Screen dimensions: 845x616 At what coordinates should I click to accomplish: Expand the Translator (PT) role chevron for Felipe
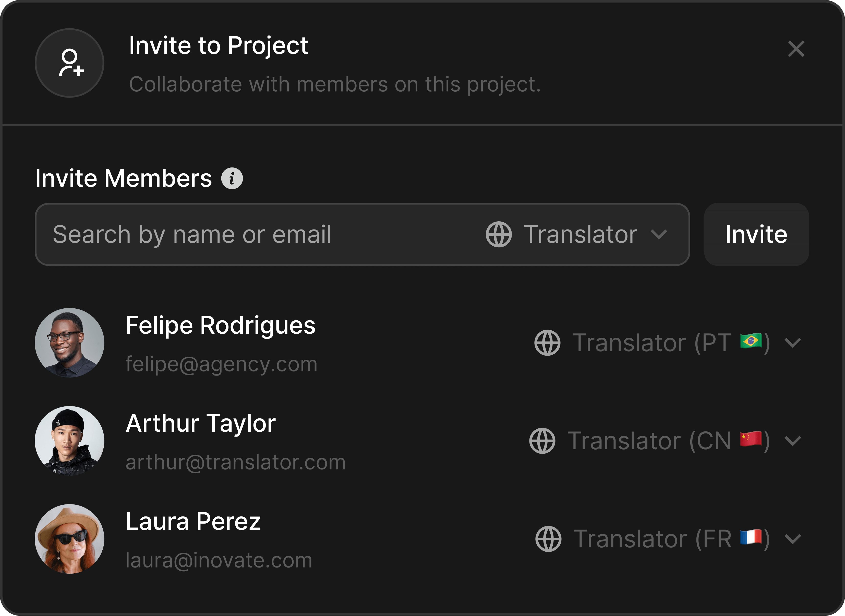[x=793, y=343]
